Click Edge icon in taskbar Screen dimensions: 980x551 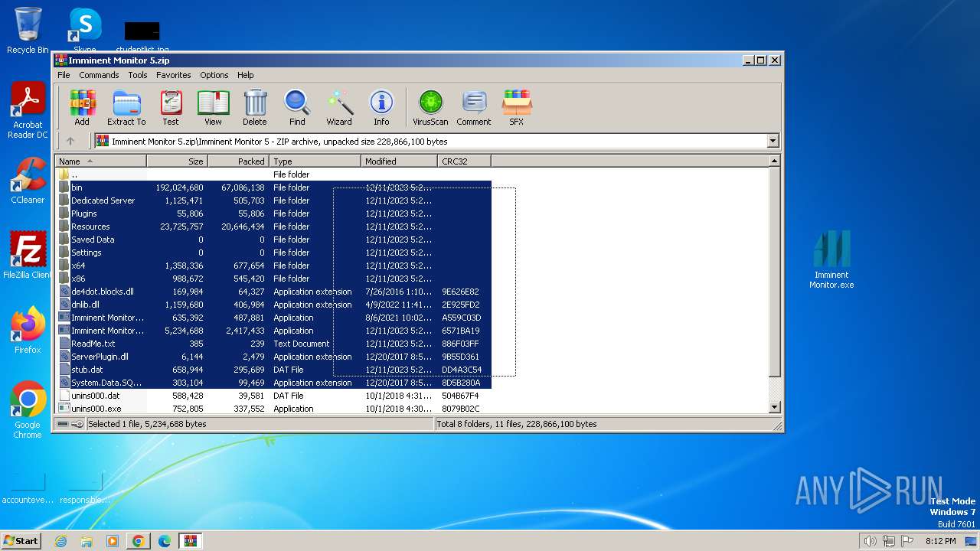point(165,541)
